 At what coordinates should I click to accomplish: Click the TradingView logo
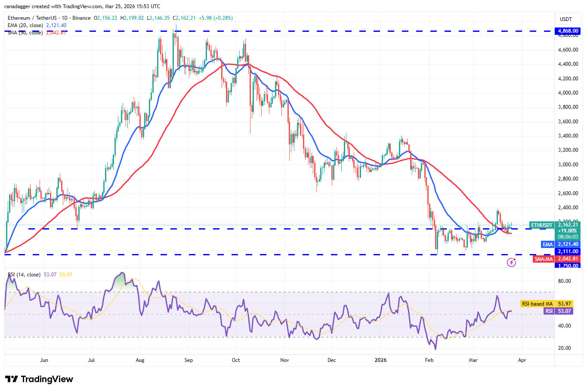click(38, 380)
